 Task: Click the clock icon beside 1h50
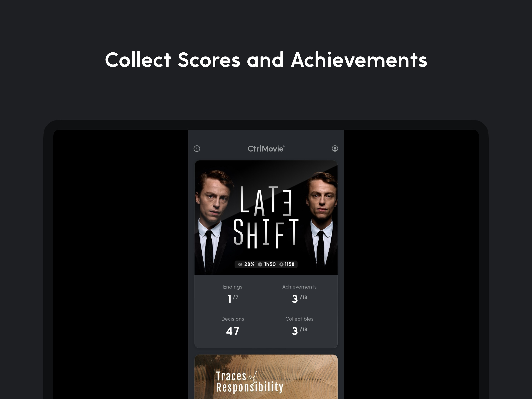260,264
